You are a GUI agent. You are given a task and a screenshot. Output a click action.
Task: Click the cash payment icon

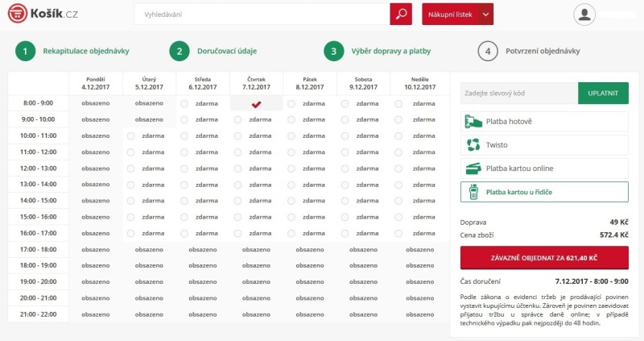(473, 122)
